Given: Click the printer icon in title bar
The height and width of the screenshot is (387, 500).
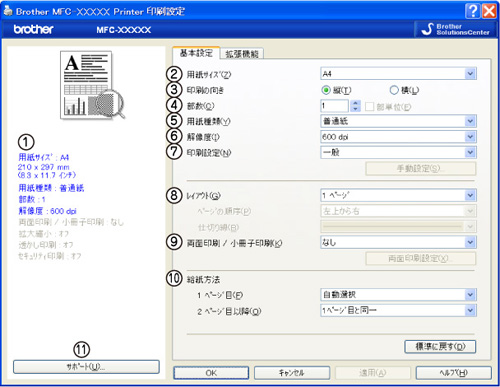Looking at the screenshot, I should coord(8,11).
